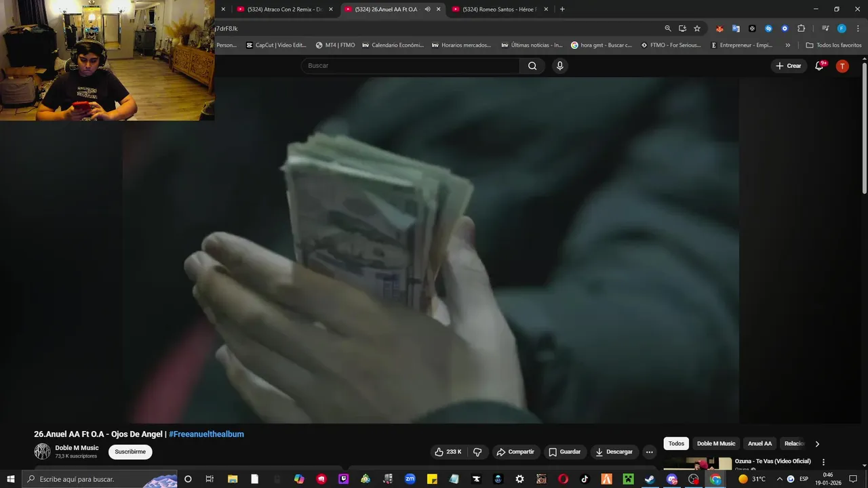868x488 pixels.
Task: Open Minecraft creeper icon on taskbar
Action: tap(628, 479)
